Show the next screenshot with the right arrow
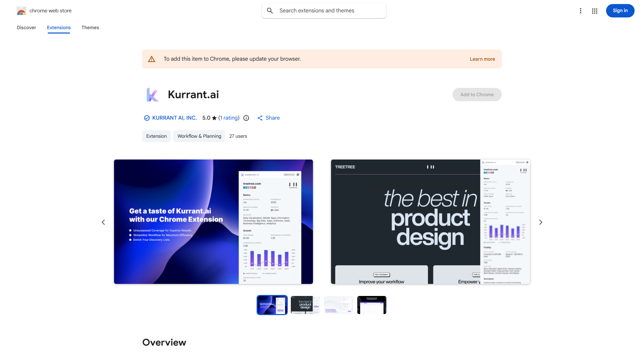Screen dimensions: 644x362 click(541, 222)
